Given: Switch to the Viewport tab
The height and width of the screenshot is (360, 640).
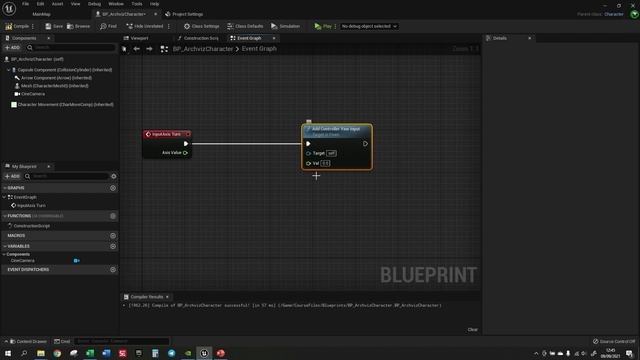Looking at the screenshot, I should [136, 38].
